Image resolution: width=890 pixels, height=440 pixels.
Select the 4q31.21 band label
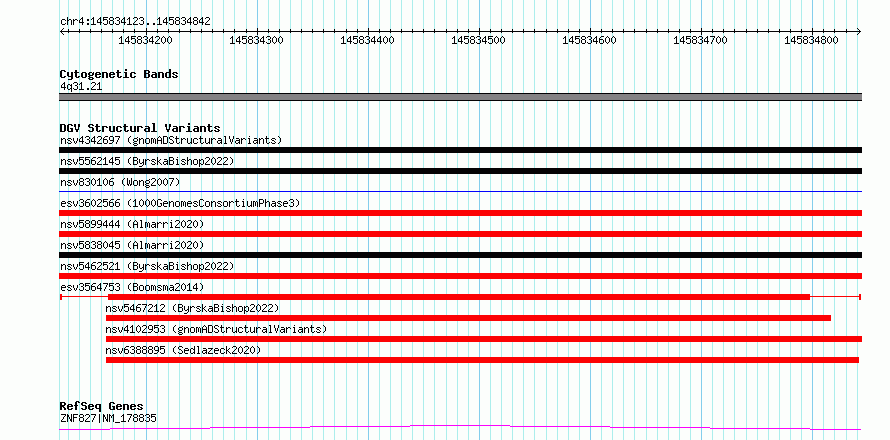click(81, 87)
